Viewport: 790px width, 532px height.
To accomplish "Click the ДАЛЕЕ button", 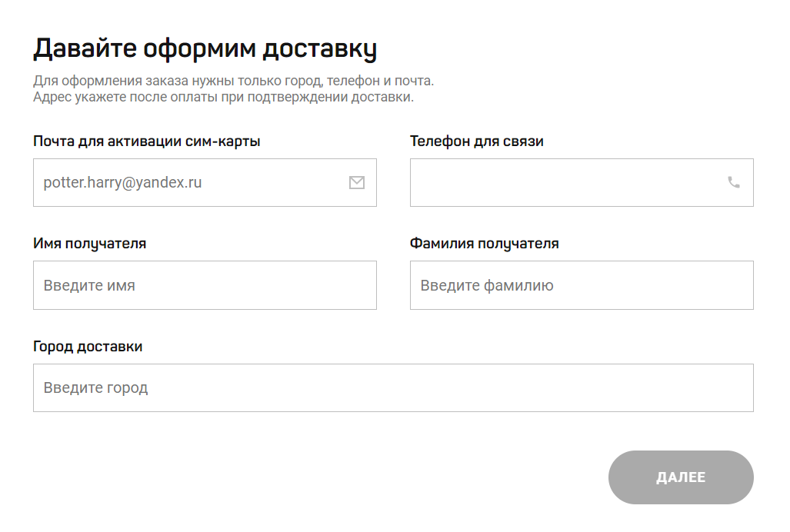I will (x=680, y=477).
